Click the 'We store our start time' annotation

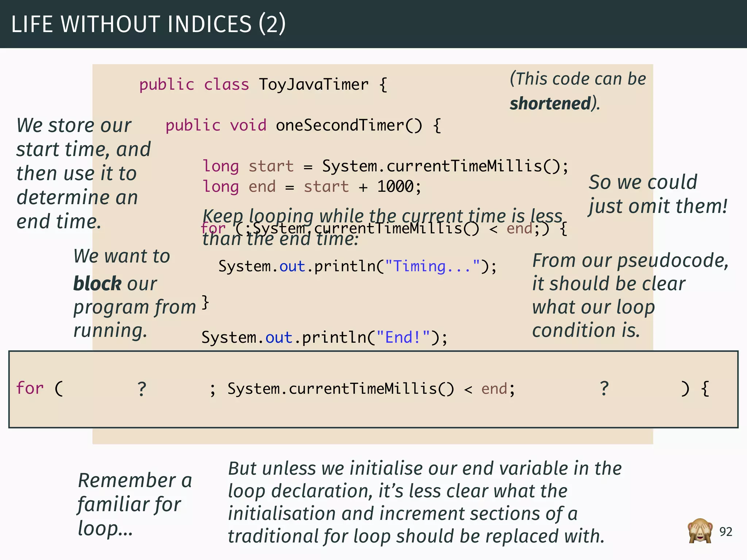[84, 173]
